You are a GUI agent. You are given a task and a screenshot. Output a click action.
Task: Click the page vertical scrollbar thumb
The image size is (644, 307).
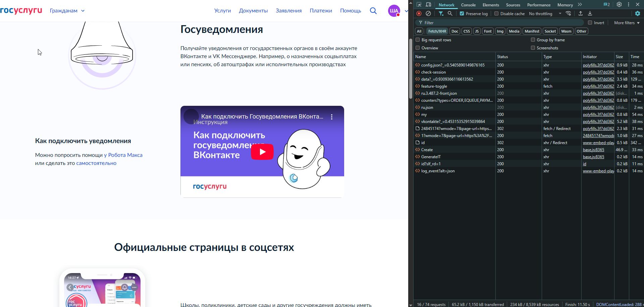click(x=411, y=69)
